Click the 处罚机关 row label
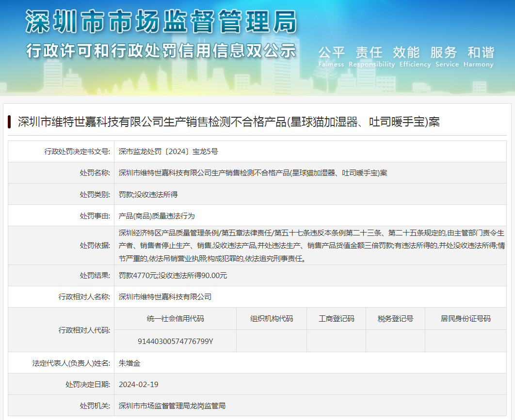 point(95,406)
